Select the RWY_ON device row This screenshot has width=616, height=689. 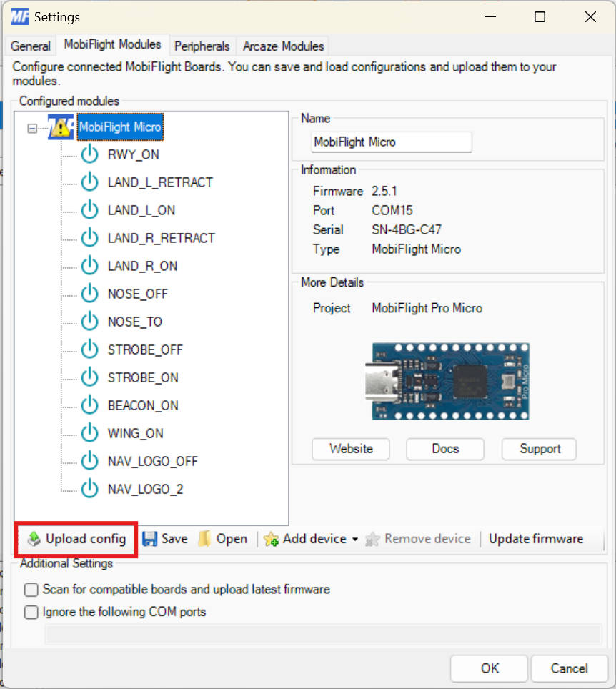(x=133, y=154)
